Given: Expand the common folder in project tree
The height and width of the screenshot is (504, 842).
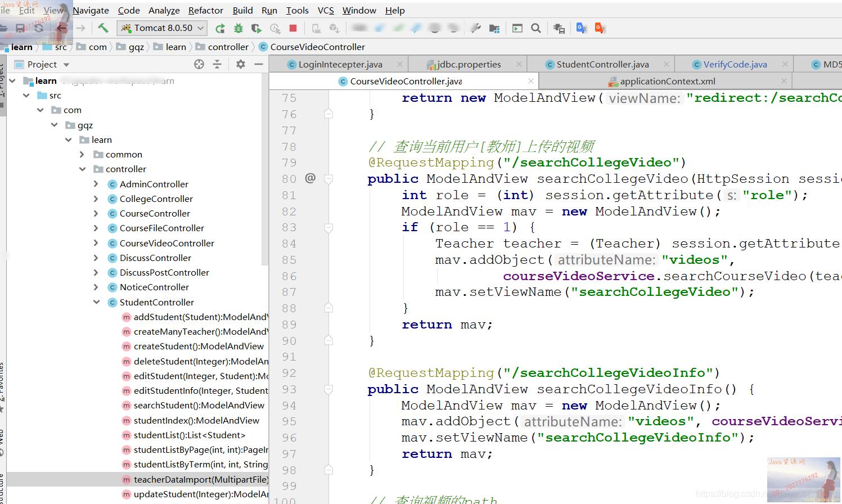Looking at the screenshot, I should [x=82, y=155].
